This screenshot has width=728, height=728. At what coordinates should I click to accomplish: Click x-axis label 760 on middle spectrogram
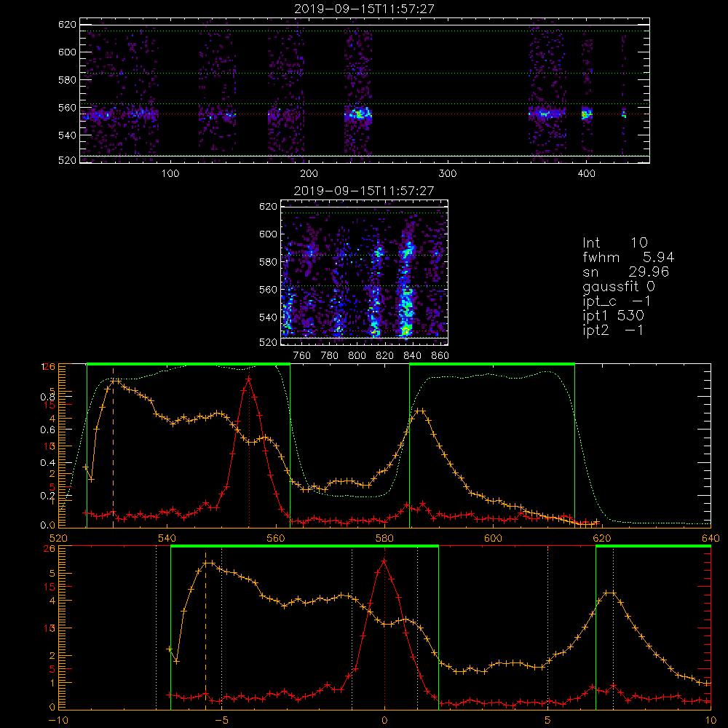pyautogui.click(x=302, y=356)
